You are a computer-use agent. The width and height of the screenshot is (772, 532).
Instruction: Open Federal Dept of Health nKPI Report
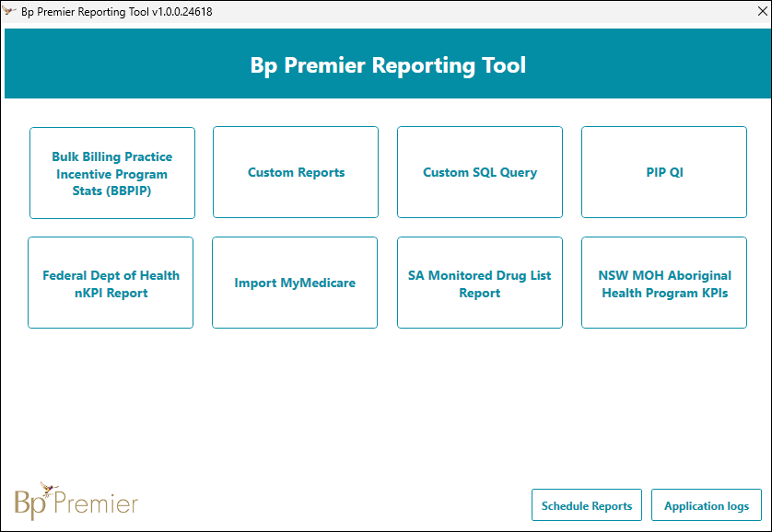click(x=111, y=283)
